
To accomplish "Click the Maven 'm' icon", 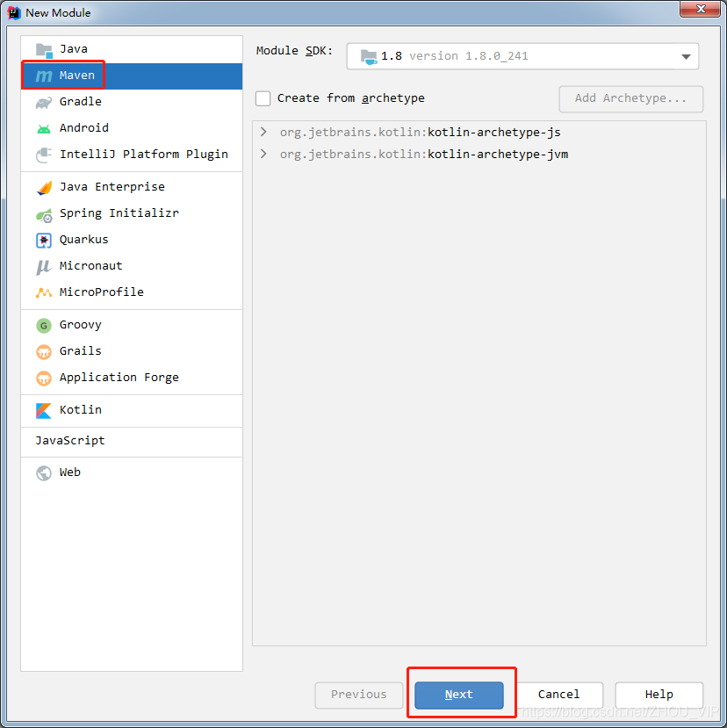I will pyautogui.click(x=44, y=76).
